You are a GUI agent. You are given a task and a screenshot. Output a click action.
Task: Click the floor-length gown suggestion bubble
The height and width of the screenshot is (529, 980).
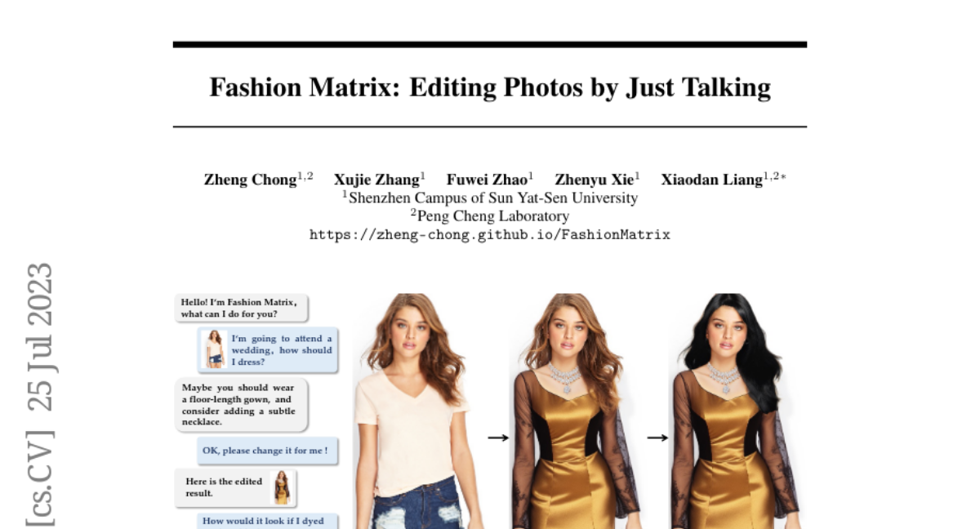coord(240,405)
